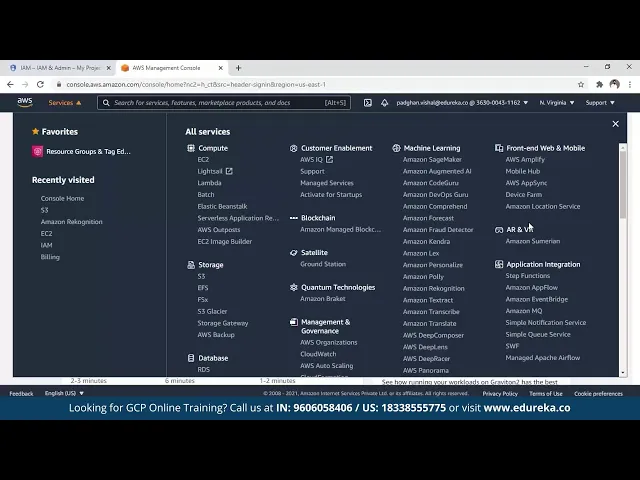Viewport: 640px width, 480px height.
Task: Click the services search field
Action: [x=224, y=103]
